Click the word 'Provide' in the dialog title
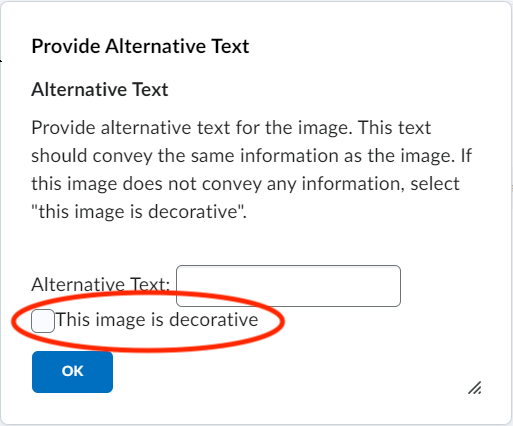This screenshot has width=513, height=426. pyautogui.click(x=66, y=46)
